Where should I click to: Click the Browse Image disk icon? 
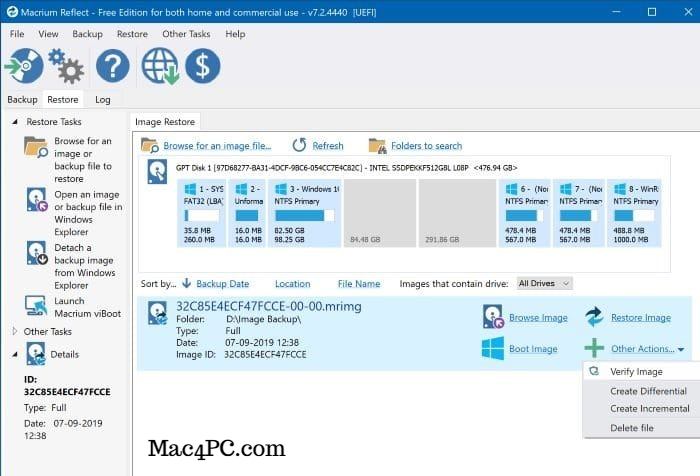coord(493,317)
